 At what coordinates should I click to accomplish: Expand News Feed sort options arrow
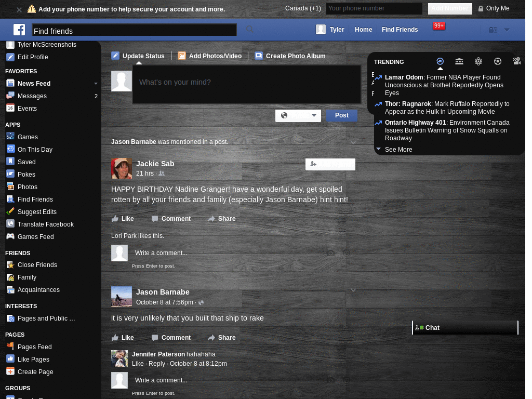point(96,84)
